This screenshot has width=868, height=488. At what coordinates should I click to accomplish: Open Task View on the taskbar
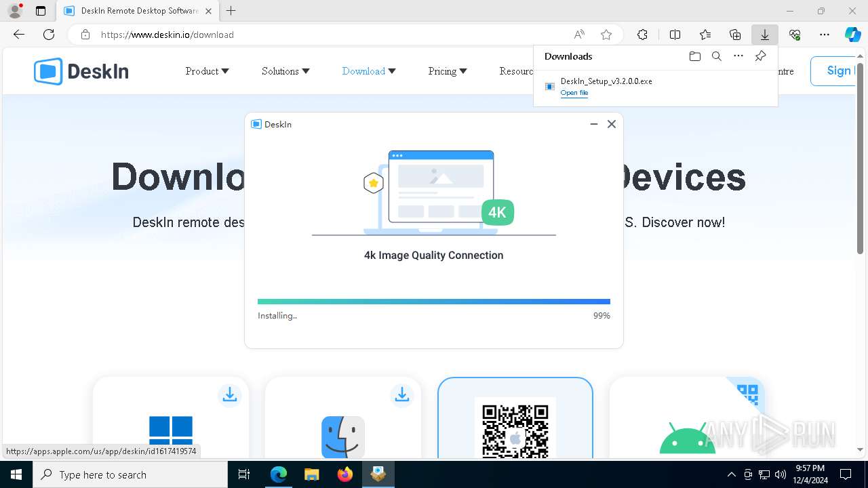(x=244, y=474)
